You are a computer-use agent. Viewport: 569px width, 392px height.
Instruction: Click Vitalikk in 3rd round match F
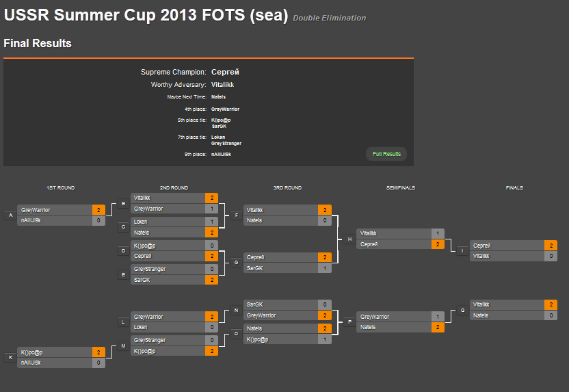click(254, 210)
